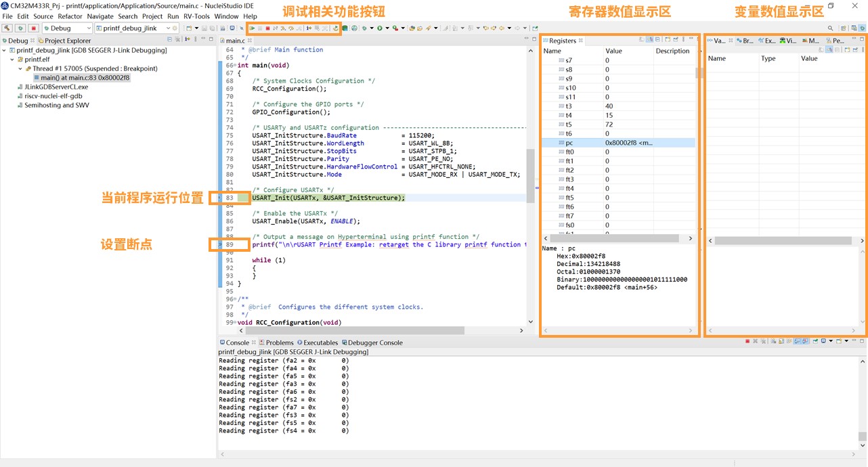Image resolution: width=868 pixels, height=467 pixels.
Task: Click Open Perspective icon in top right
Action: coord(843,28)
